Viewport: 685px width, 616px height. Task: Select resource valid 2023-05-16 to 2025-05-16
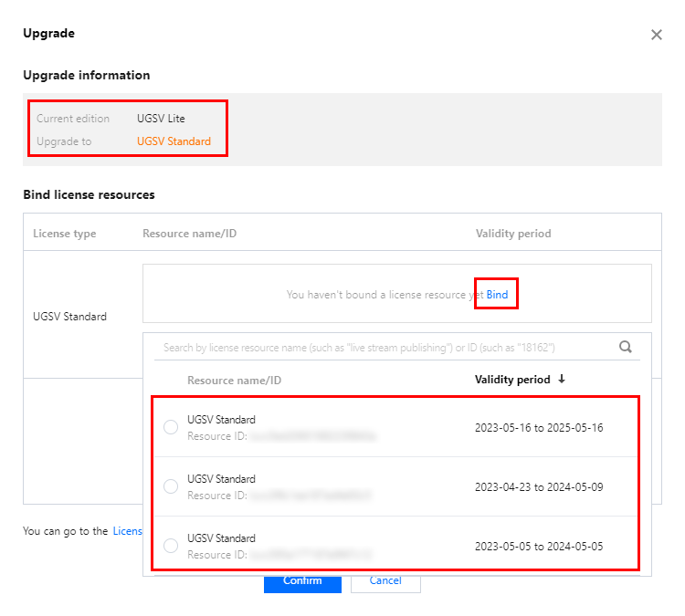[x=171, y=427]
